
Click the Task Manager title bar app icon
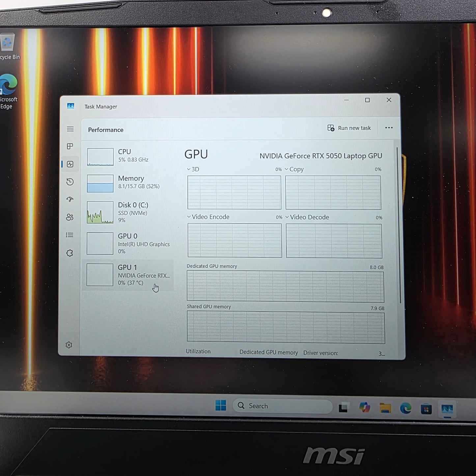(70, 106)
